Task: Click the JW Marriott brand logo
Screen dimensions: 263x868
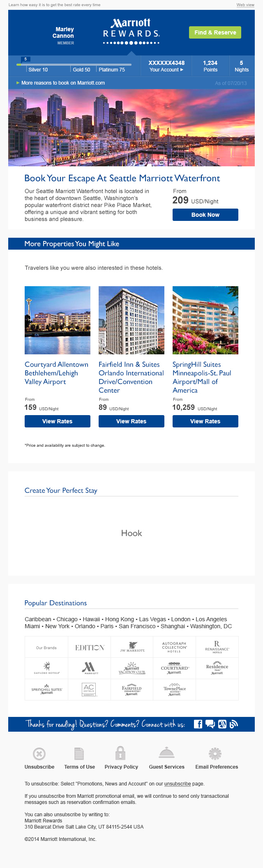Action: click(x=132, y=647)
